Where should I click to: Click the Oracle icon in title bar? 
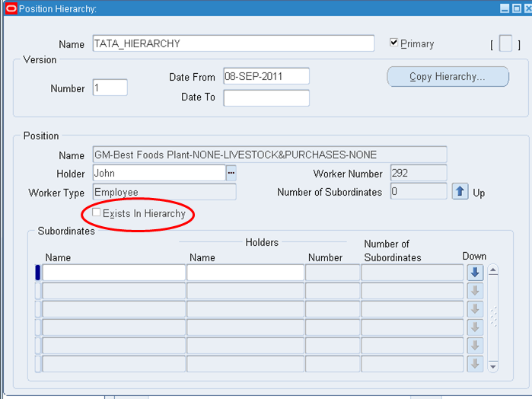11,8
